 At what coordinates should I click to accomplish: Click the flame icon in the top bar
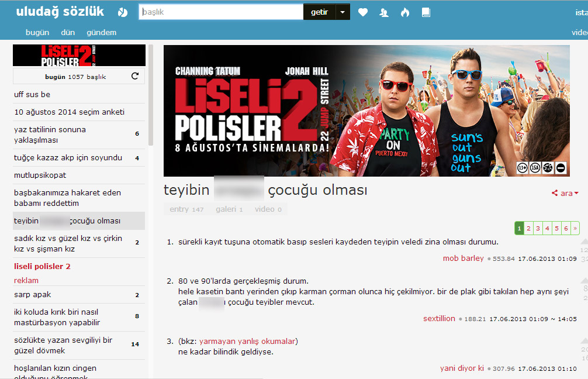[405, 12]
